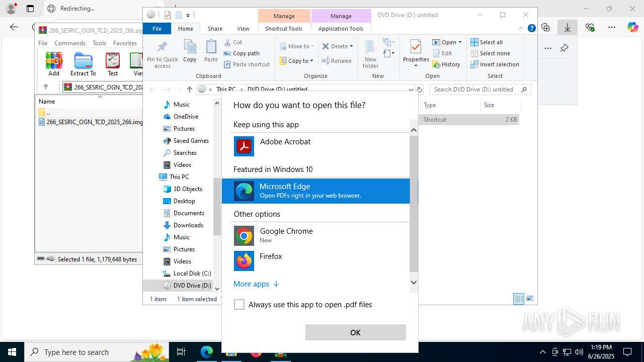Select Documents in navigation pane
Image resolution: width=644 pixels, height=362 pixels.
click(x=184, y=213)
